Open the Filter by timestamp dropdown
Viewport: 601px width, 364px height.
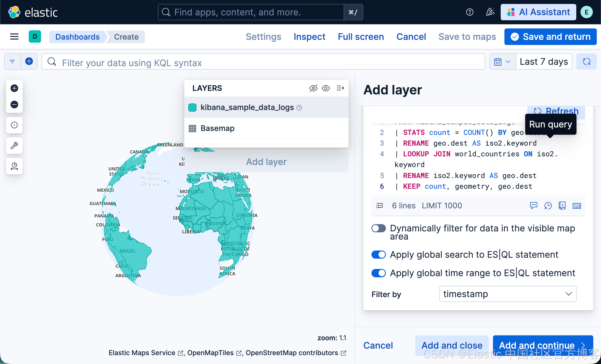pyautogui.click(x=508, y=294)
